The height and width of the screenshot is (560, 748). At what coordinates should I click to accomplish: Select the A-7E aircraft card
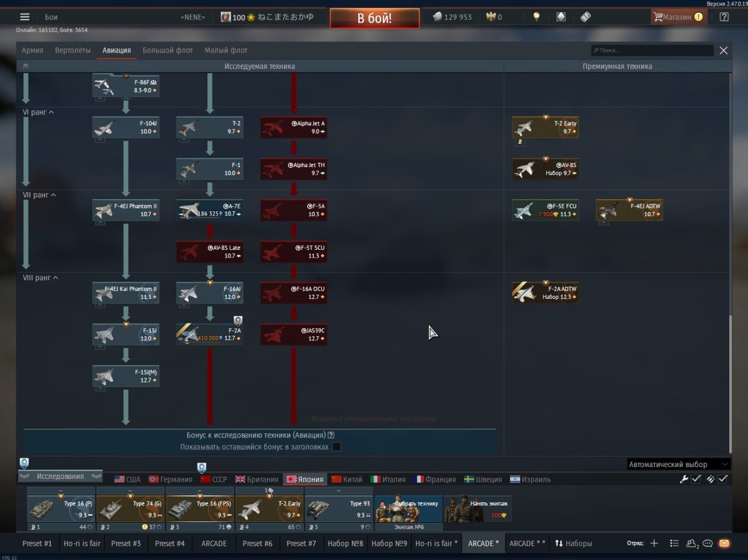[210, 210]
